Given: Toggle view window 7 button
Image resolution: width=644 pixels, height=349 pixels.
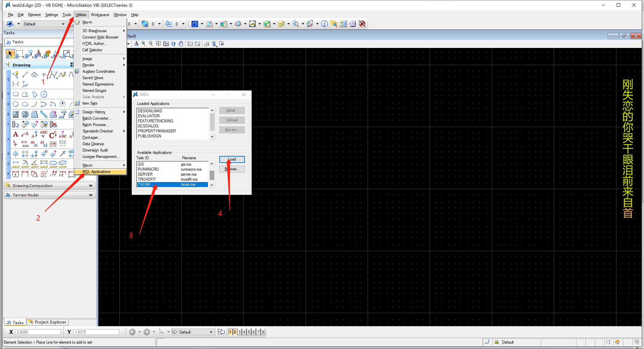Looking at the screenshot, I should 258,332.
